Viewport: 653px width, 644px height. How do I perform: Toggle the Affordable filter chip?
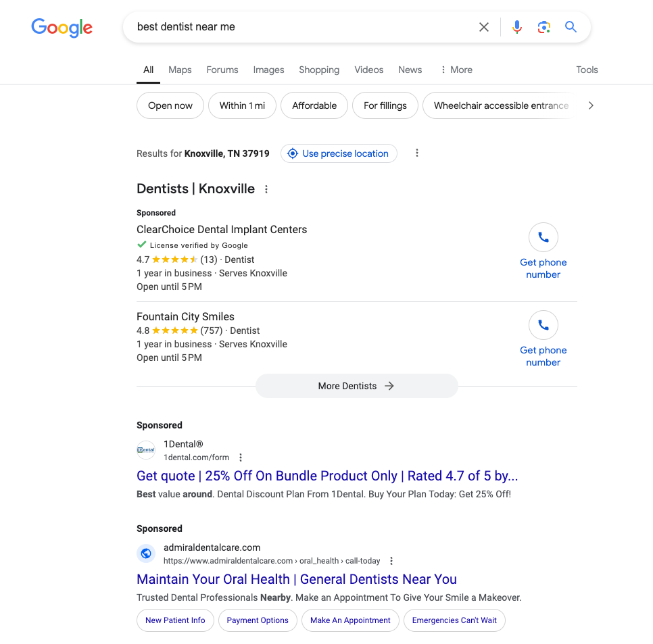(314, 105)
